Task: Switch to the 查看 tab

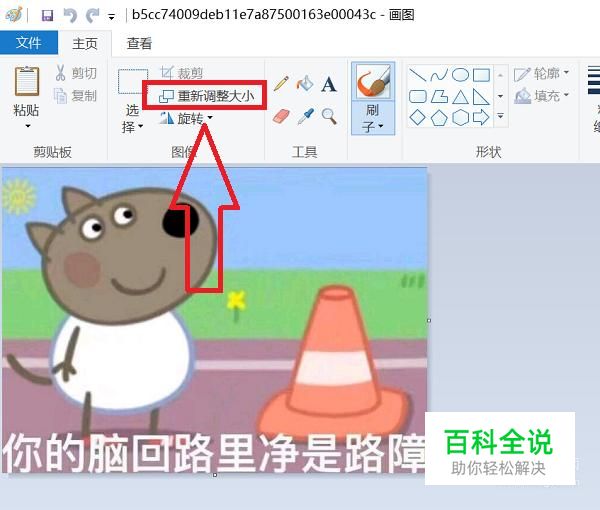Action: [139, 43]
